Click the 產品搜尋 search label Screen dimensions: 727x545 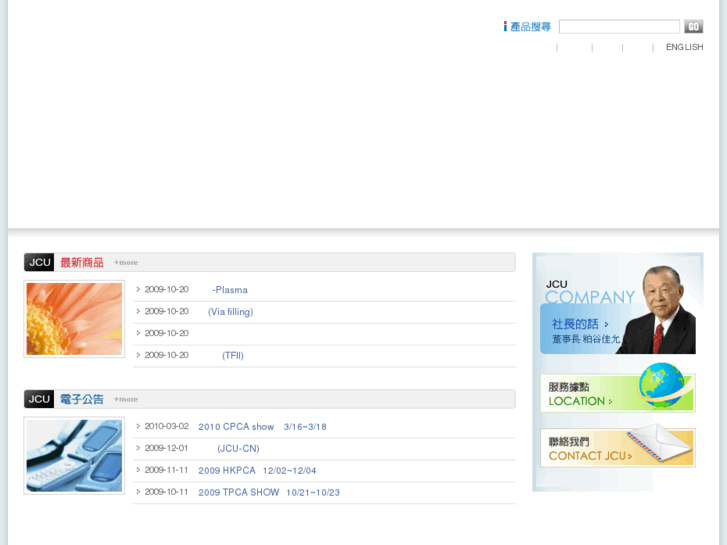530,27
